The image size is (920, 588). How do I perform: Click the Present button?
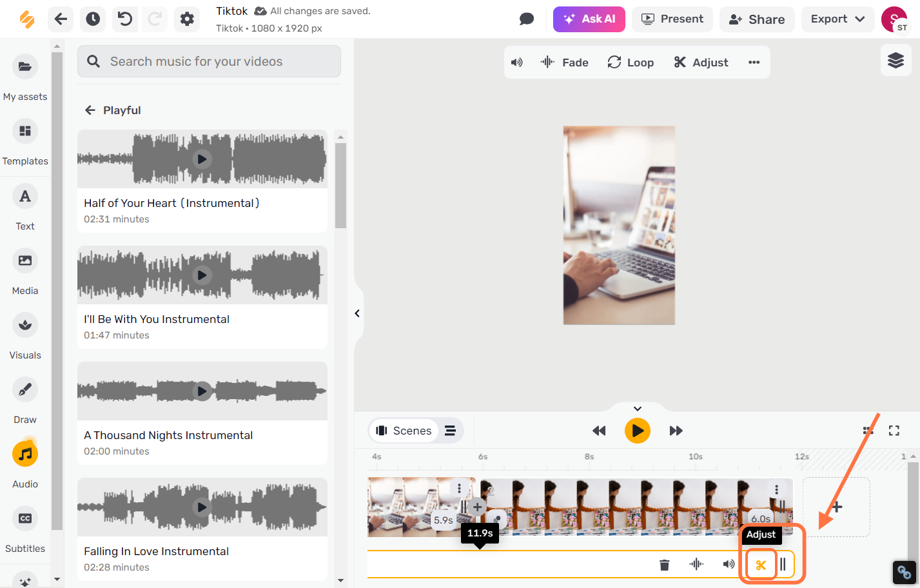click(672, 19)
